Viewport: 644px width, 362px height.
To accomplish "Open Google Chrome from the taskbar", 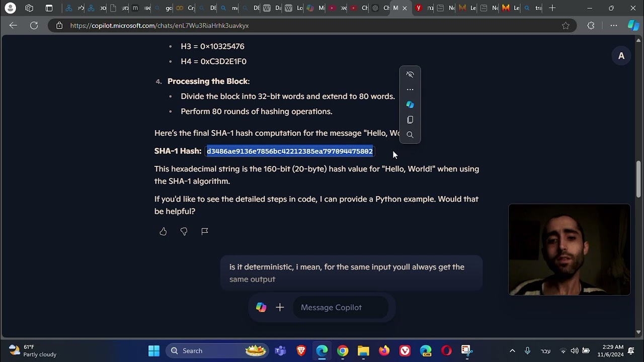I will click(x=343, y=351).
